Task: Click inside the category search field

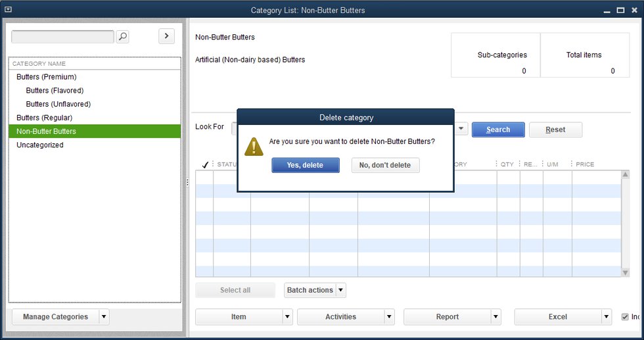Action: (x=62, y=37)
